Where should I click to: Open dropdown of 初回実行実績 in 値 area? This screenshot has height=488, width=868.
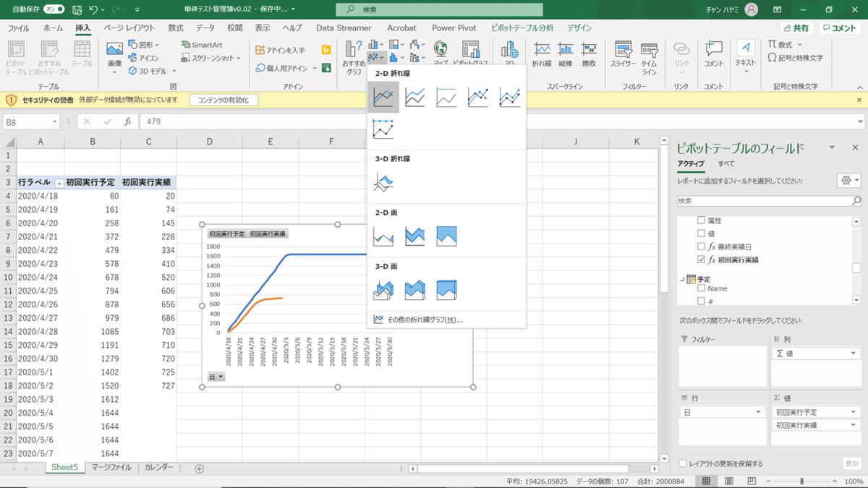pos(854,426)
